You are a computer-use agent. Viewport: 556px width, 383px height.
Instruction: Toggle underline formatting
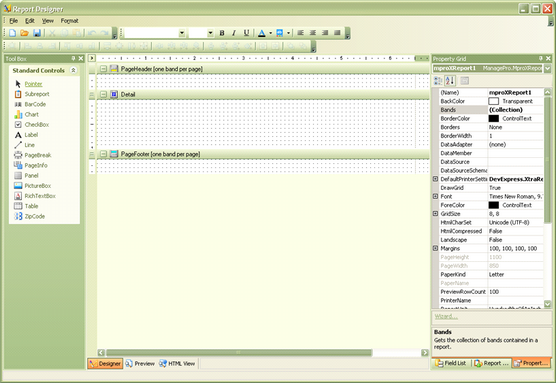point(246,33)
